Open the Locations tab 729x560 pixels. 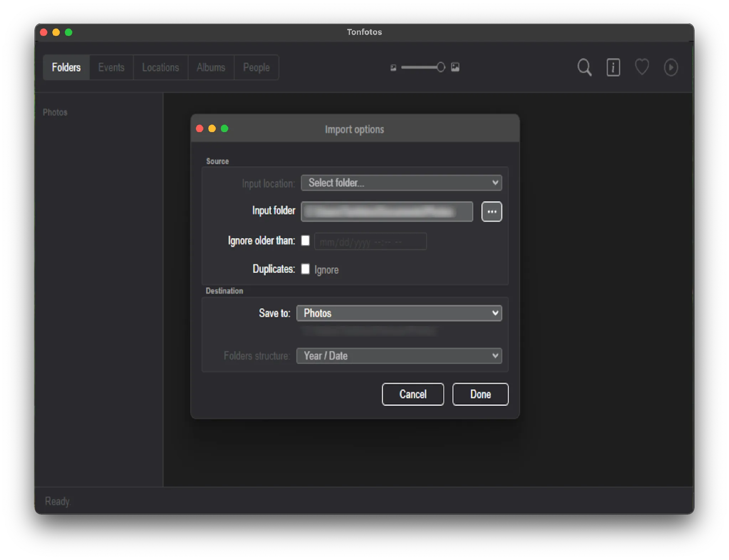(x=160, y=67)
